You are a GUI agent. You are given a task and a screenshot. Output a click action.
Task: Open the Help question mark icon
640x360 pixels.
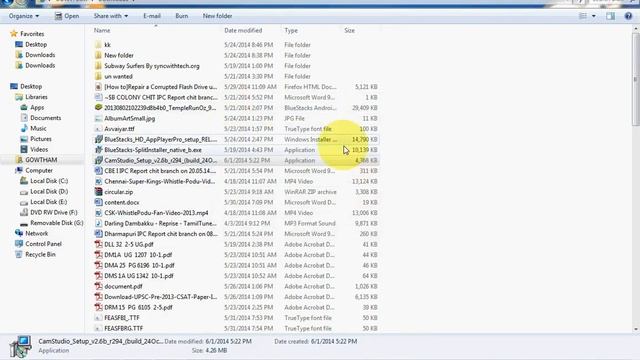click(628, 16)
